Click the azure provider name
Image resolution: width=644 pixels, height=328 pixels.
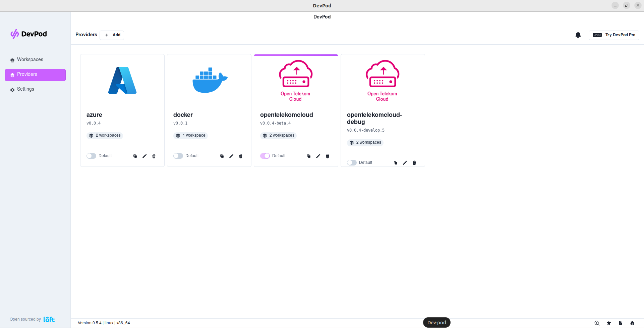94,115
